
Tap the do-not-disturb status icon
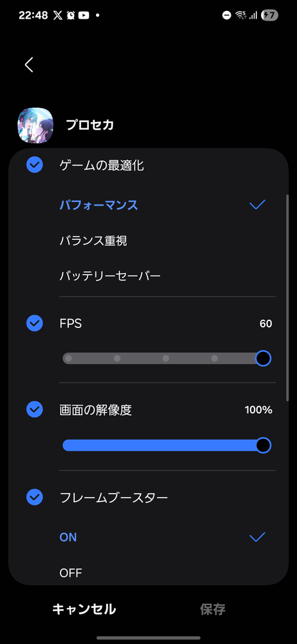(226, 15)
